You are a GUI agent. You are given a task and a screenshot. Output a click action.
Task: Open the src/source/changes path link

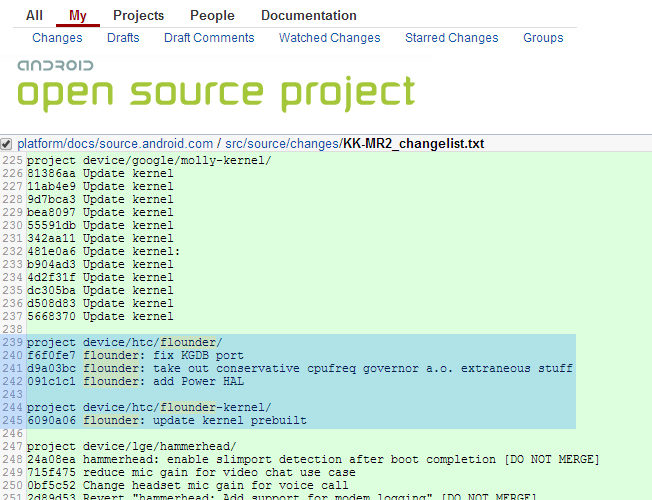(x=282, y=144)
